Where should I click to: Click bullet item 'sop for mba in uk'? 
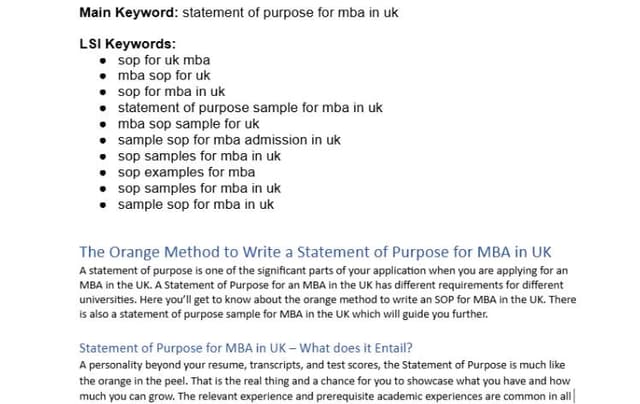tap(171, 92)
